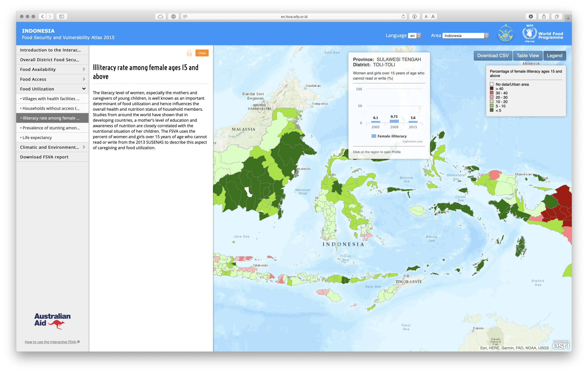Click the 2009 bar in the chart
The image size is (588, 373).
pyautogui.click(x=394, y=121)
